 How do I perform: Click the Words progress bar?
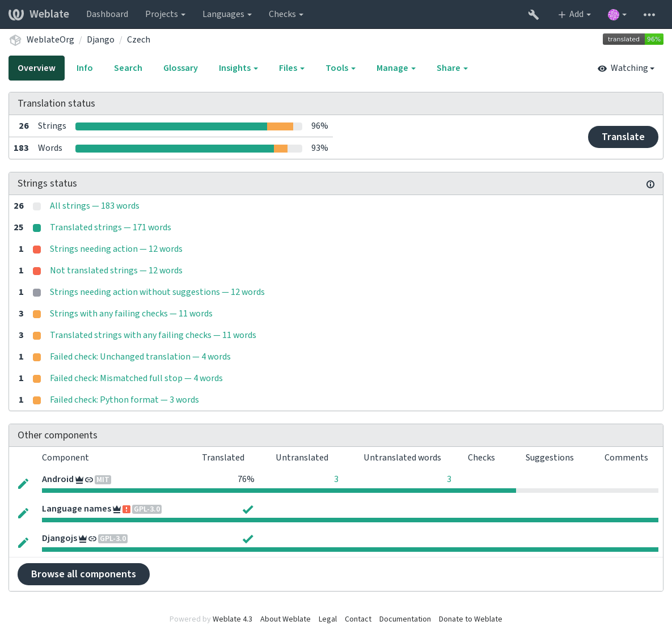pos(189,148)
